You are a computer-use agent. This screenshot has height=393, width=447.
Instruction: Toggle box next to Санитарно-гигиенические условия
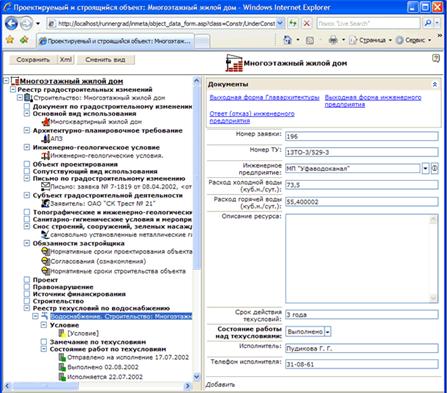click(27, 219)
